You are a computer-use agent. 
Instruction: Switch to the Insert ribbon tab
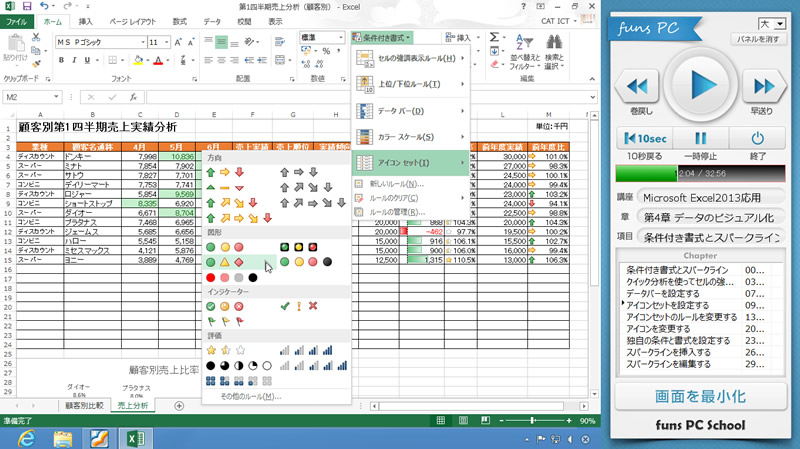tap(85, 21)
